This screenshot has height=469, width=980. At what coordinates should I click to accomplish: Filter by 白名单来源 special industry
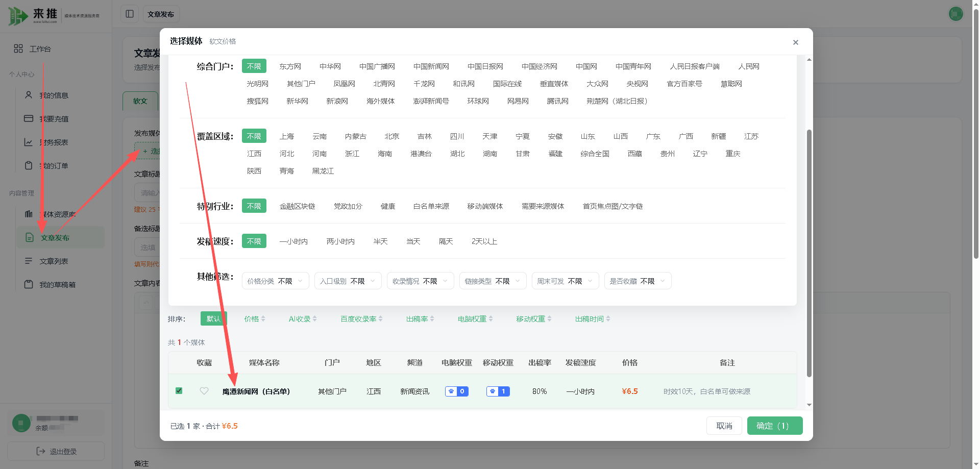431,206
